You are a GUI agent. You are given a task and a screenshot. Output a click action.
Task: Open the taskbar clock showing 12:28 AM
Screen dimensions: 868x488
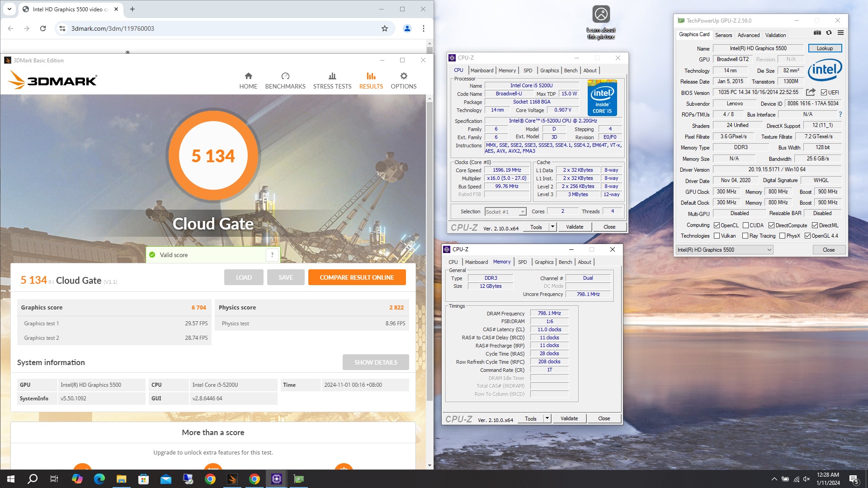828,479
